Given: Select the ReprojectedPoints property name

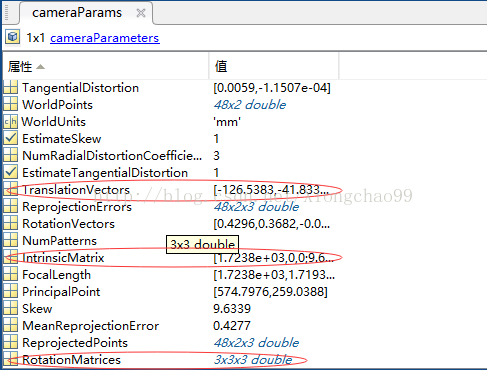Looking at the screenshot, I should click(x=75, y=343).
